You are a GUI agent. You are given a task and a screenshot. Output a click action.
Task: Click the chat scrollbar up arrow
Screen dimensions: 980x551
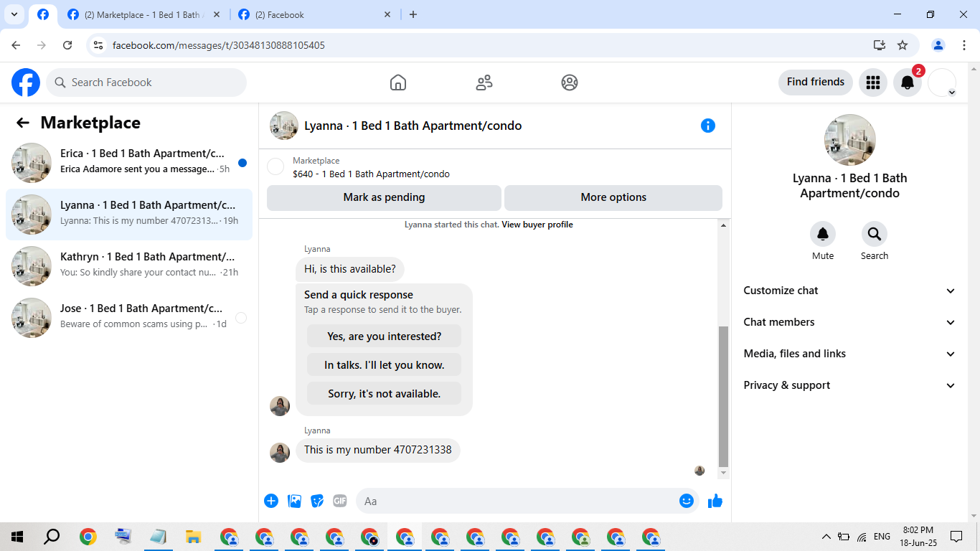(x=723, y=226)
